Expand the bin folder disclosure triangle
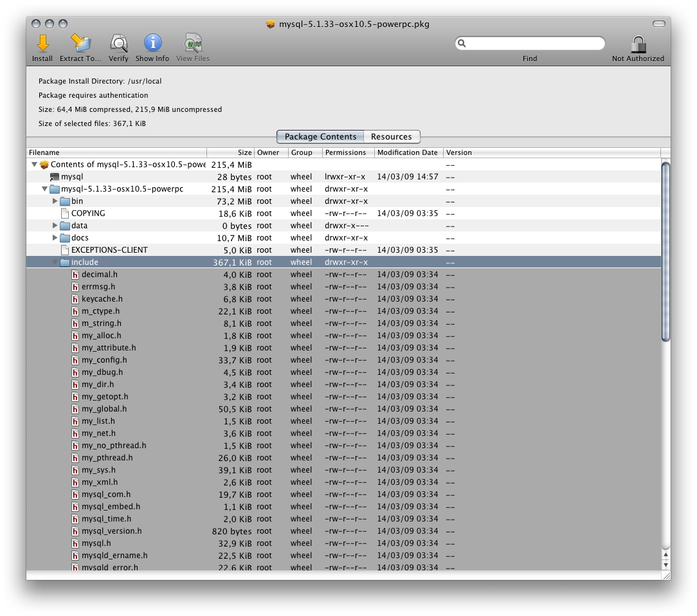The height and width of the screenshot is (616, 697). [x=55, y=201]
